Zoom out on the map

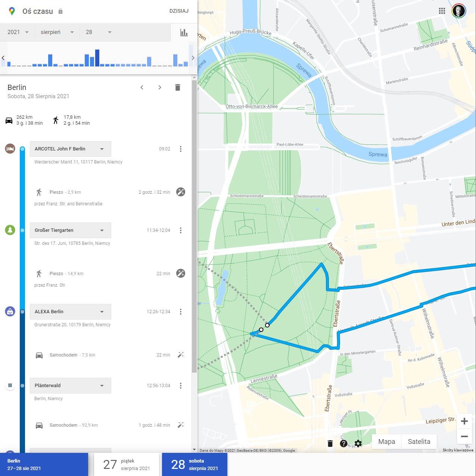464,436
